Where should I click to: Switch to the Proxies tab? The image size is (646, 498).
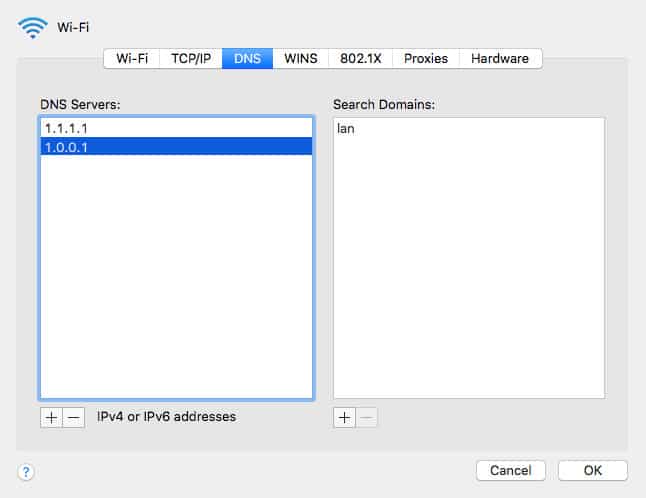click(426, 58)
